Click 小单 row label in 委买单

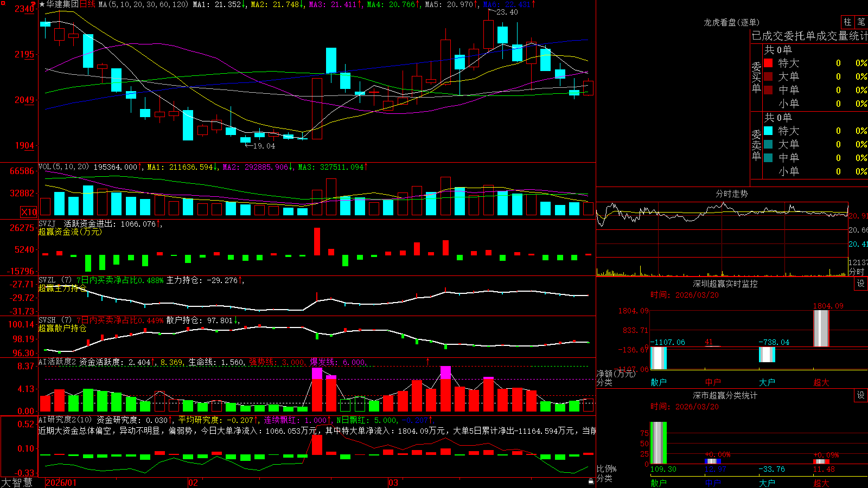pos(789,104)
